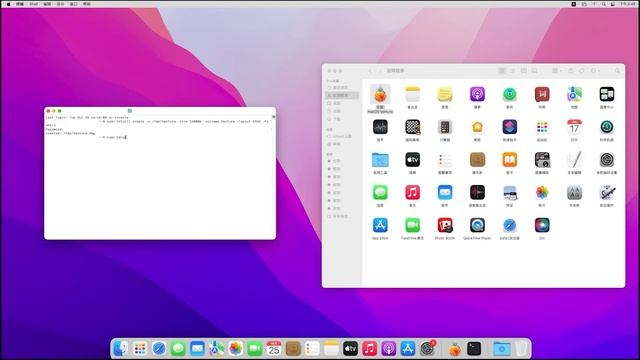Open the Downloads folder in the Dock
640x360 pixels.
coord(502,349)
